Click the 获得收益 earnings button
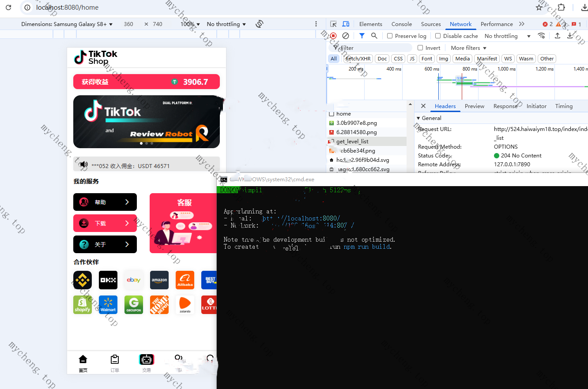Image resolution: width=588 pixels, height=389 pixels. [147, 82]
